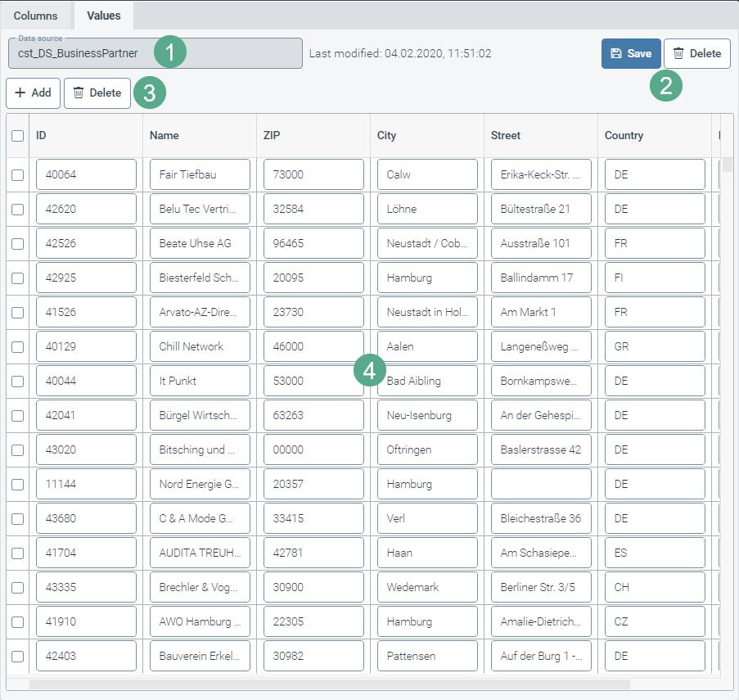Click the Add button with plus icon

33,93
